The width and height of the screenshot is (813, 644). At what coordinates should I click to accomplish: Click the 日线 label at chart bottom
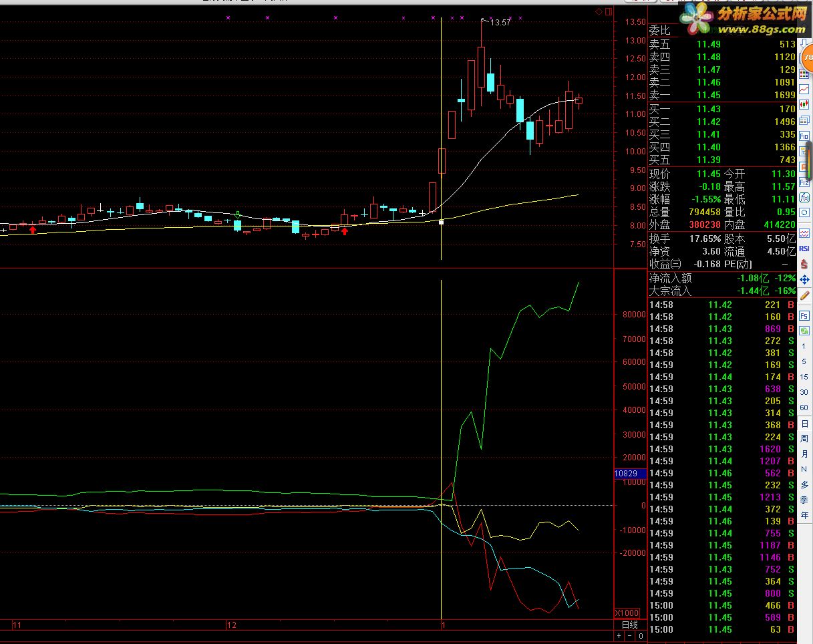click(x=629, y=625)
